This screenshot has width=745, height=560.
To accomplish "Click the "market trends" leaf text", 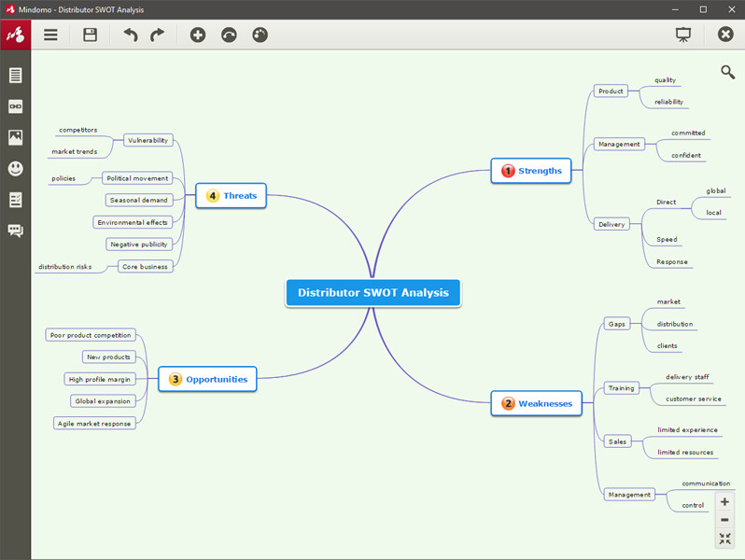I will click(74, 151).
